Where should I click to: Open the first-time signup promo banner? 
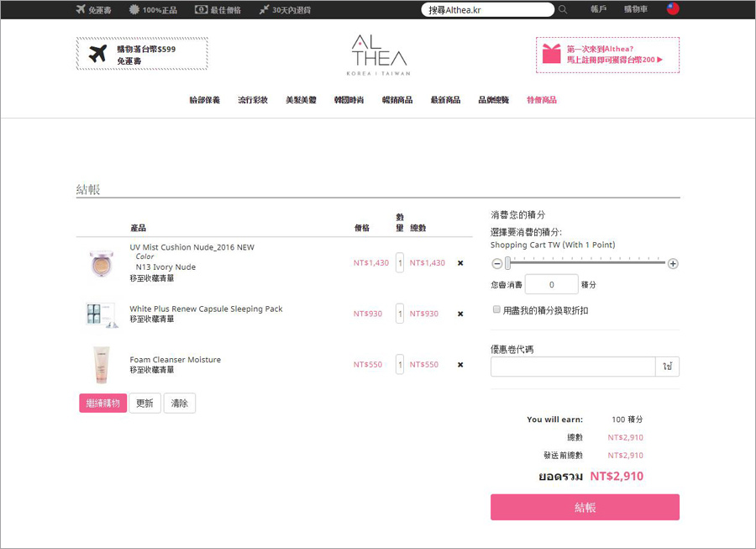[607, 55]
